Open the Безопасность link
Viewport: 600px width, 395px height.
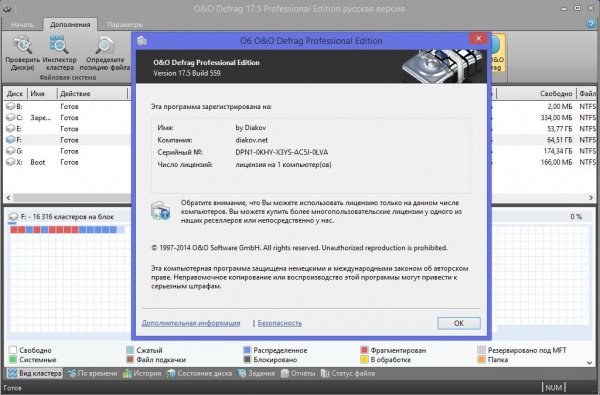(279, 323)
